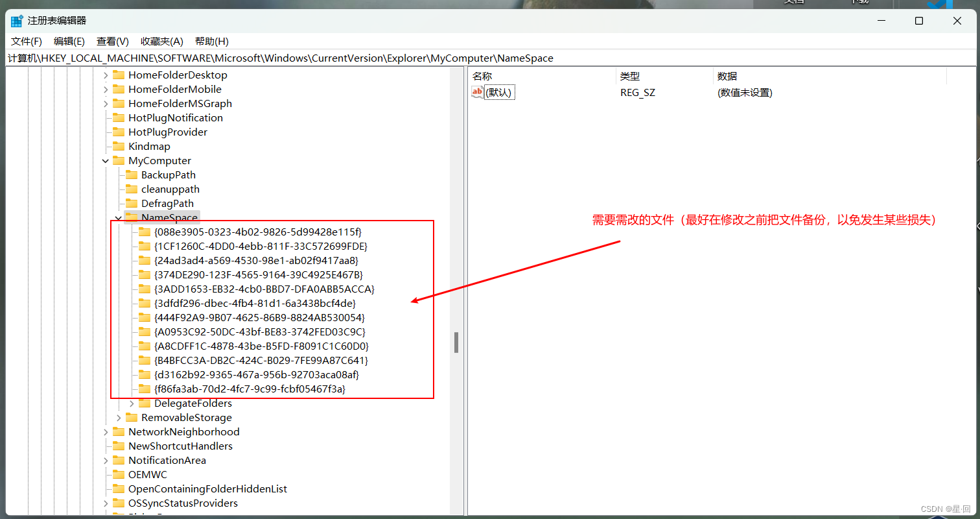Click the HotPlugNotification folder icon
The image size is (980, 519).
[119, 117]
